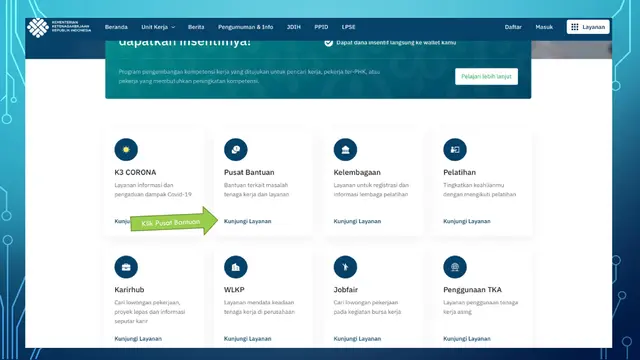Open the Berita menu item
This screenshot has width=640, height=360.
coord(196,27)
